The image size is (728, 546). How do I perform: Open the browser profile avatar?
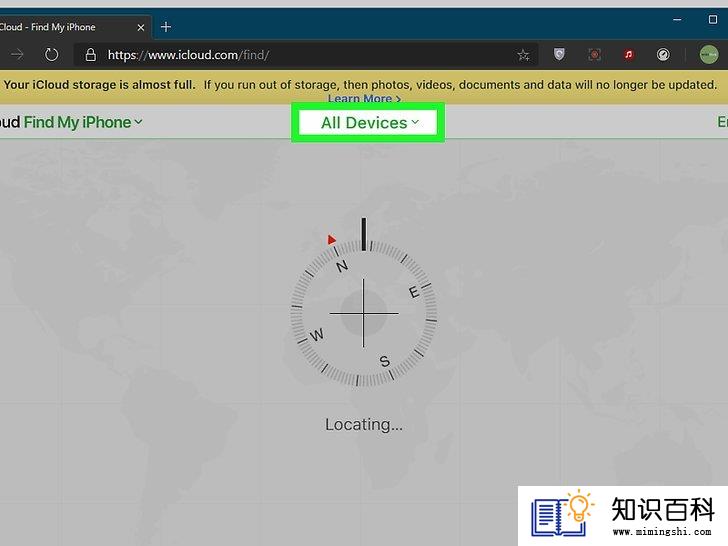coord(709,54)
